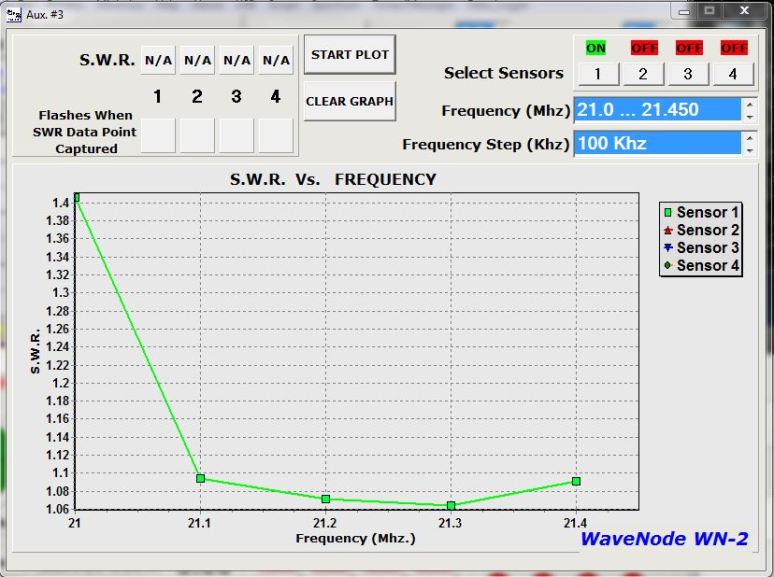Click the data point at 21.3 Mhz
774x577 pixels.
(451, 505)
